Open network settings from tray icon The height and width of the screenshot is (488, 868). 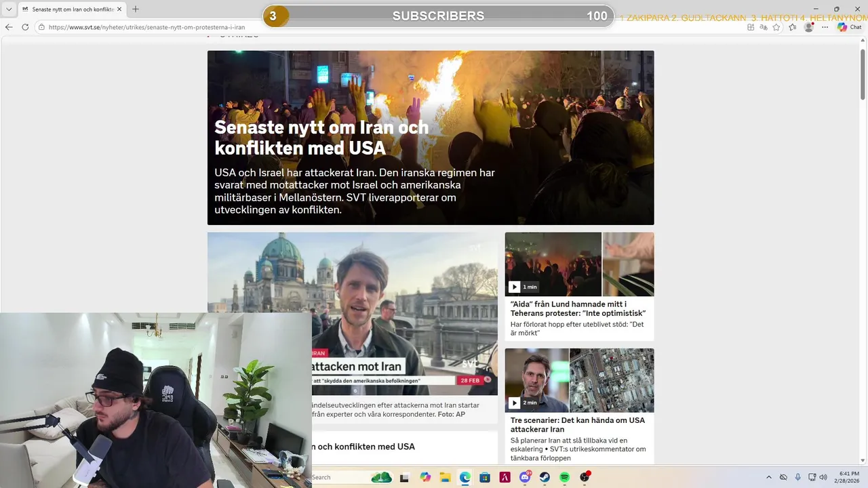coord(812,477)
